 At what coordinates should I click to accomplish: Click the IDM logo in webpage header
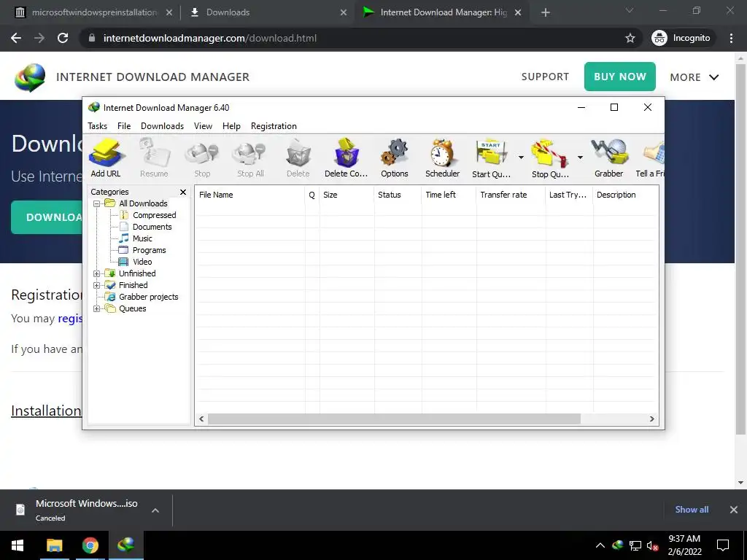coord(30,77)
